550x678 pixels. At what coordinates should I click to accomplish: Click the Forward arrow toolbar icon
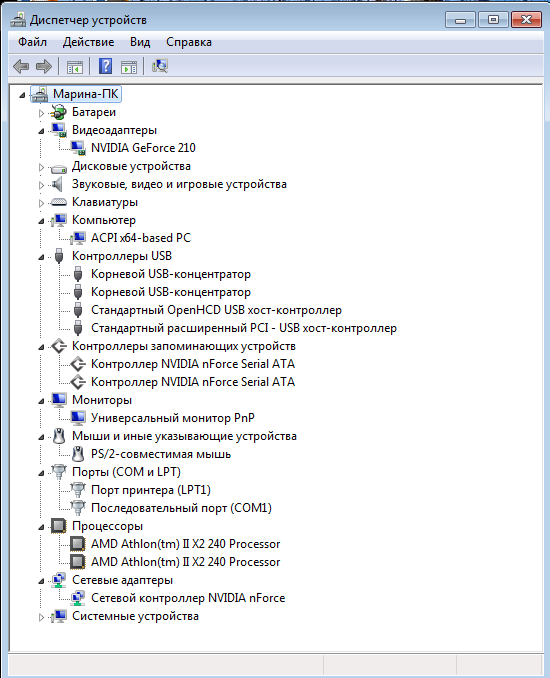coord(44,67)
